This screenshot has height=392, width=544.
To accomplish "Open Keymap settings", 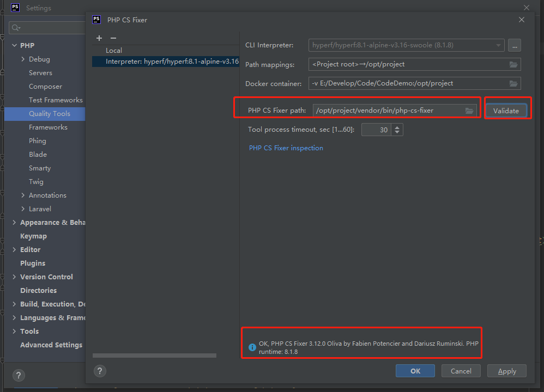I will [x=33, y=236].
